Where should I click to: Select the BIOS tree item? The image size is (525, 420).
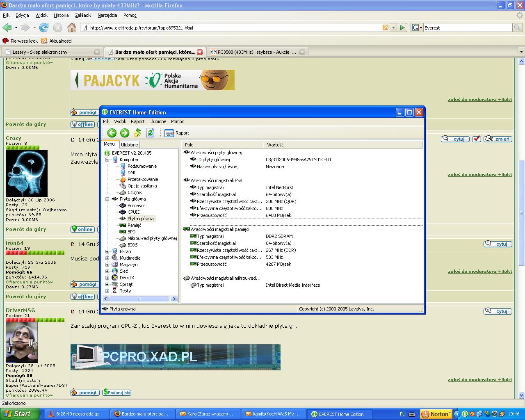[x=132, y=245]
